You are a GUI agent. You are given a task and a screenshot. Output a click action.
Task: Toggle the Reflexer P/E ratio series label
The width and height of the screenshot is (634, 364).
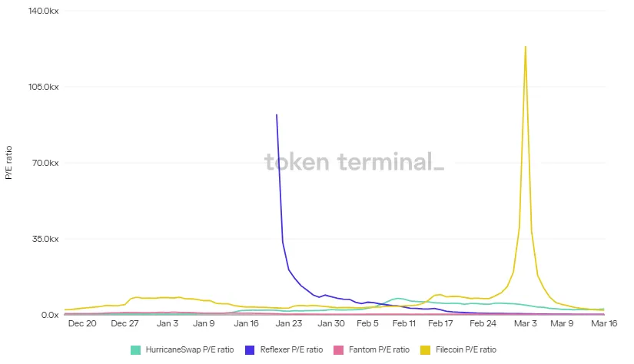pyautogui.click(x=291, y=350)
